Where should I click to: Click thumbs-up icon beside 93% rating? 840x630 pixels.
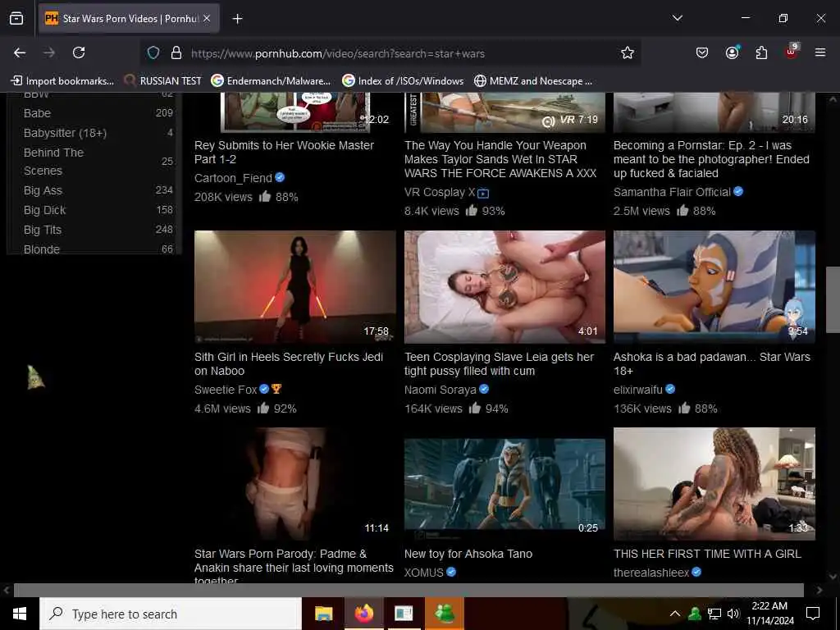(472, 210)
